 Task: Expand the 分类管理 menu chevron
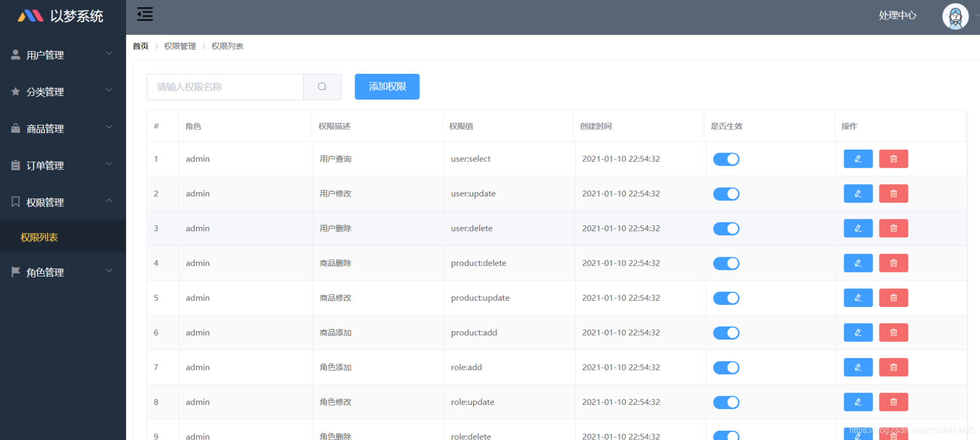coord(109,90)
